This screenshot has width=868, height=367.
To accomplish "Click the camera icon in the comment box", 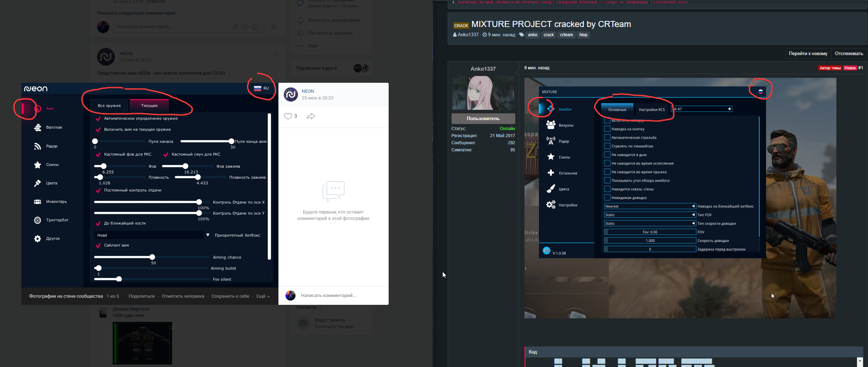I will pyautogui.click(x=245, y=27).
